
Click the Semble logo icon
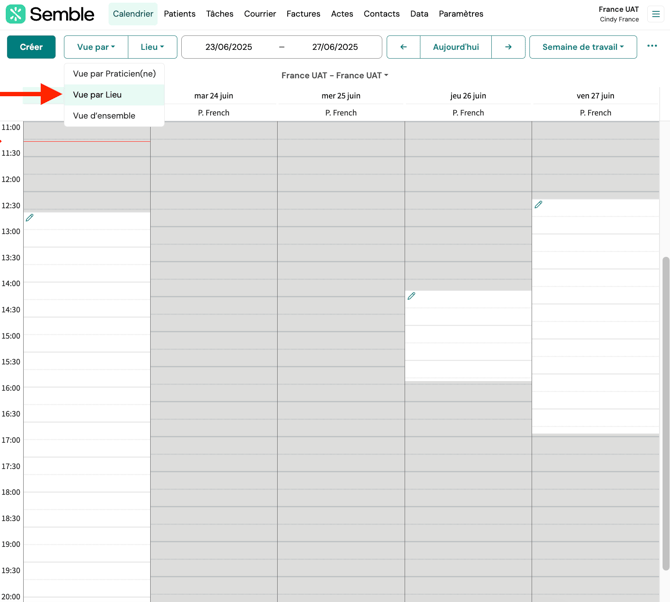[15, 14]
